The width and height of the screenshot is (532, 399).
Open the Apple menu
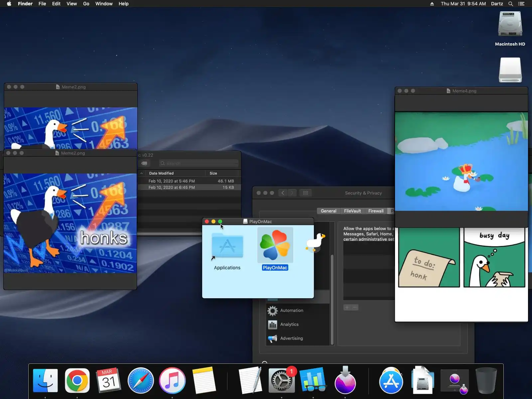9,4
